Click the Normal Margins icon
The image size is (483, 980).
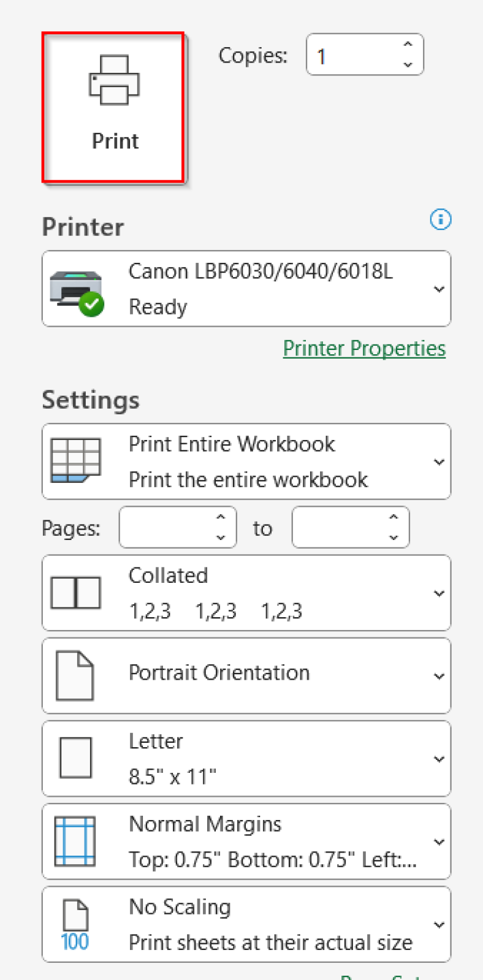[x=75, y=841]
